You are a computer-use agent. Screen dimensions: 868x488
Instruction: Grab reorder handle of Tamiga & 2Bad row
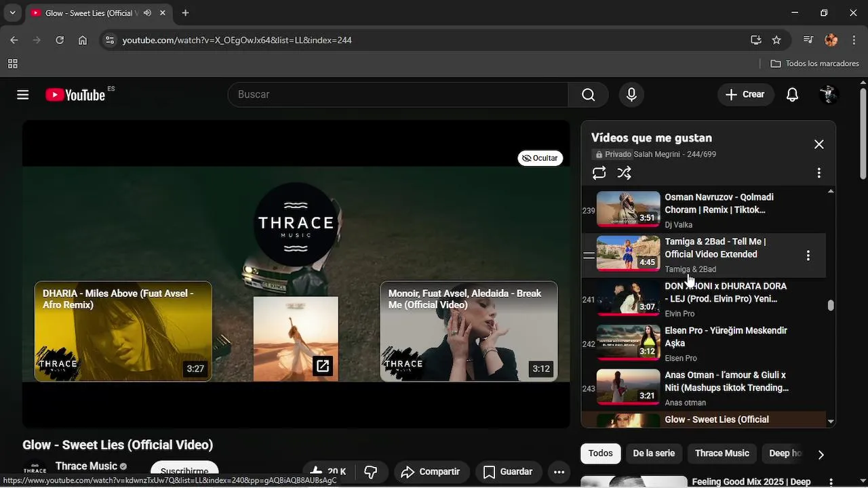(589, 256)
